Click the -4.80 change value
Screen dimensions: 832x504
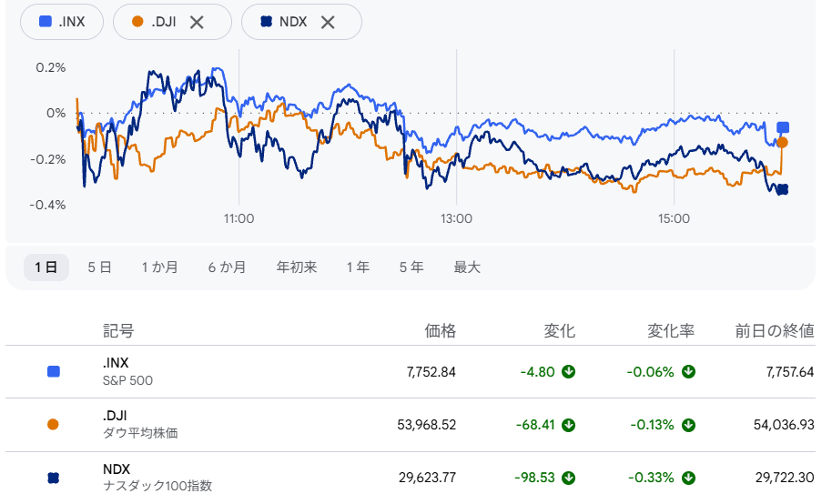click(x=537, y=372)
